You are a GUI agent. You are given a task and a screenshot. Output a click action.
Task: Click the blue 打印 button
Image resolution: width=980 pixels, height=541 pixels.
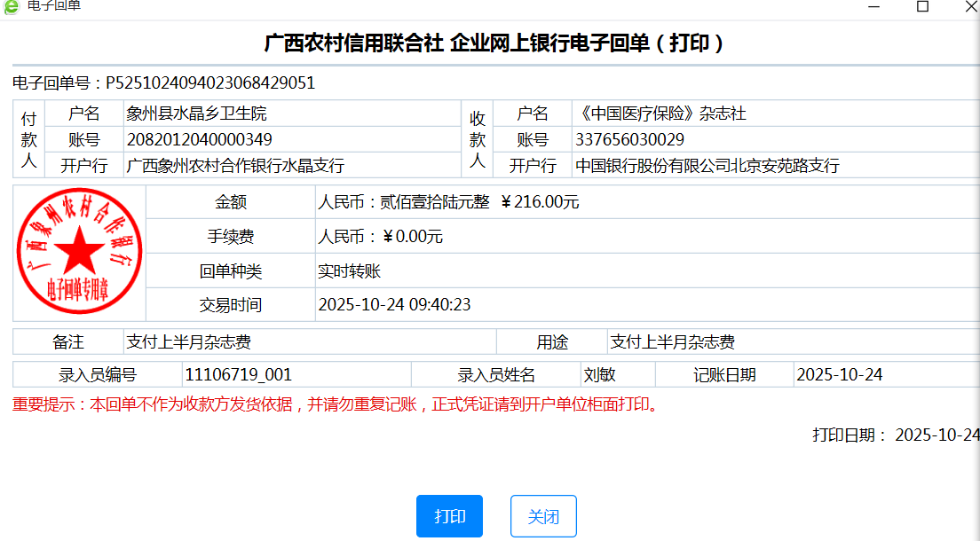click(449, 516)
